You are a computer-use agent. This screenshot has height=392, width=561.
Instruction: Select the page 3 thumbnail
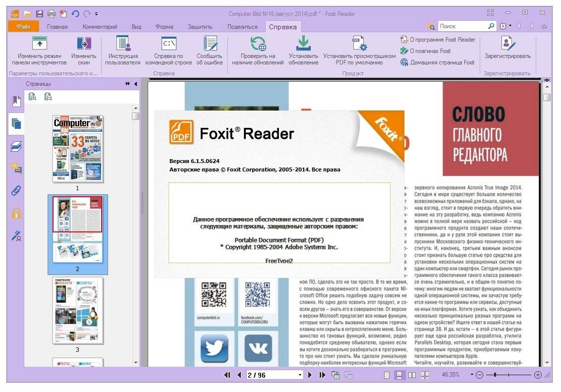(x=78, y=310)
